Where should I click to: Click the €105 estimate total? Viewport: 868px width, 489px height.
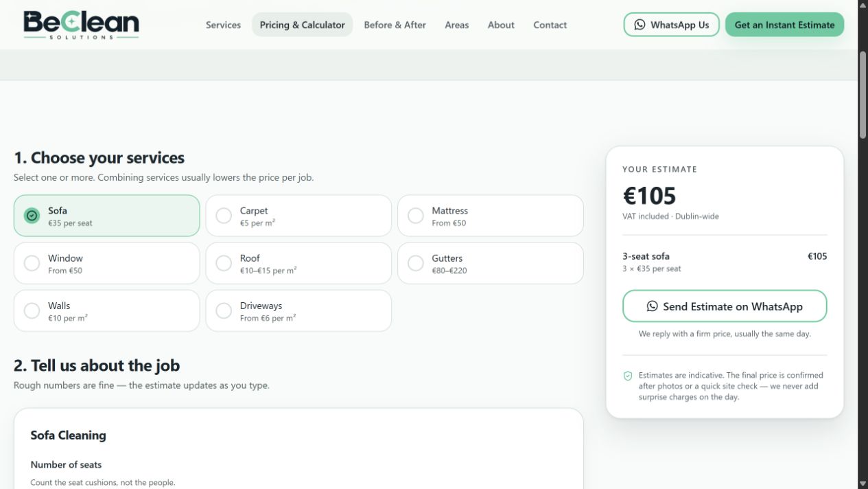[649, 196]
